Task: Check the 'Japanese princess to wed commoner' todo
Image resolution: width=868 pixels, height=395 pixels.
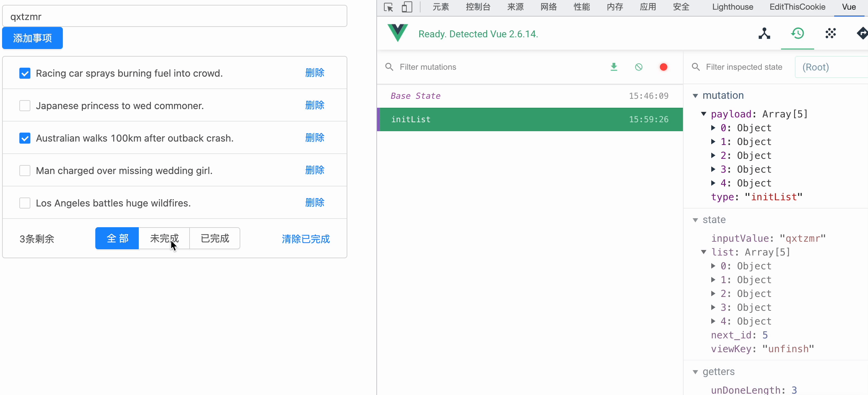Action: 25,106
